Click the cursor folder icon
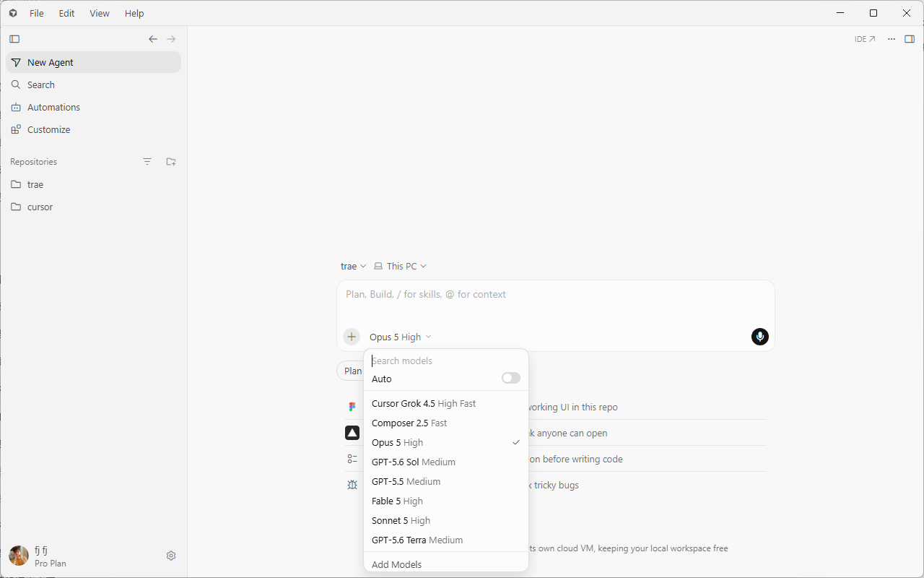Viewport: 924px width, 578px height. [16, 207]
